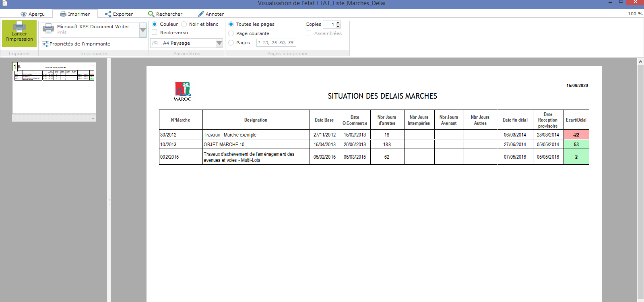Choose the Pages range radio button

pyautogui.click(x=231, y=43)
